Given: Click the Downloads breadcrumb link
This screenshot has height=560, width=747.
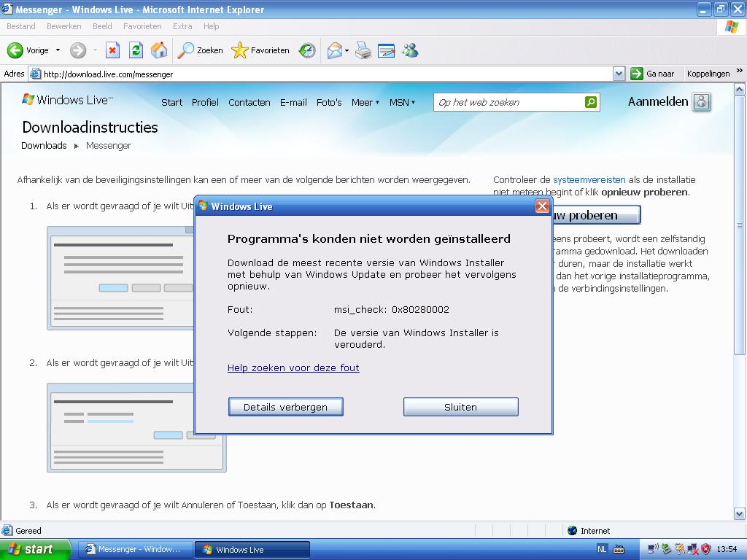Looking at the screenshot, I should 44,146.
